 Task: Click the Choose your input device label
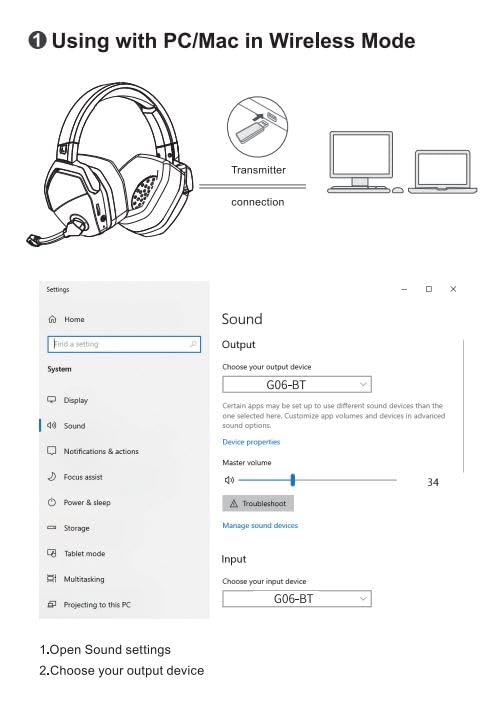click(264, 581)
